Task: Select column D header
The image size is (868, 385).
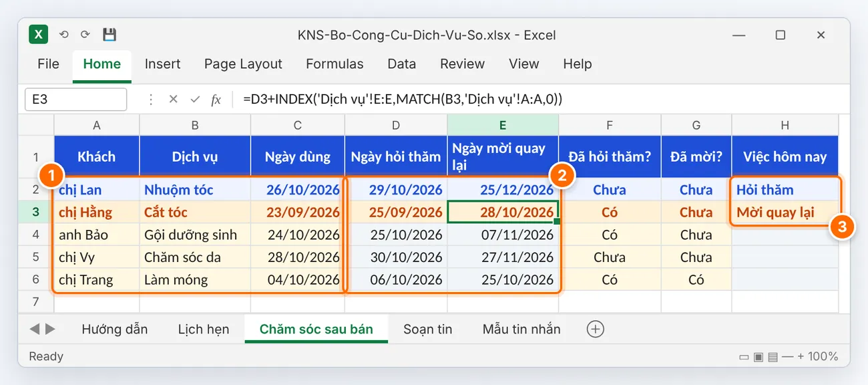Action: pos(396,125)
